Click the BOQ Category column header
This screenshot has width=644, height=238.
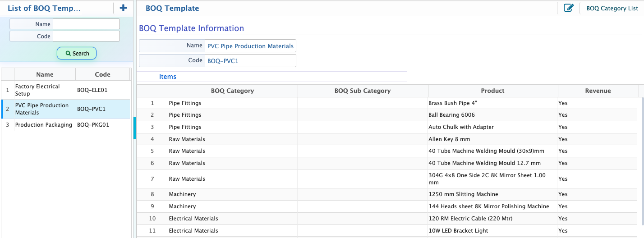coord(233,91)
